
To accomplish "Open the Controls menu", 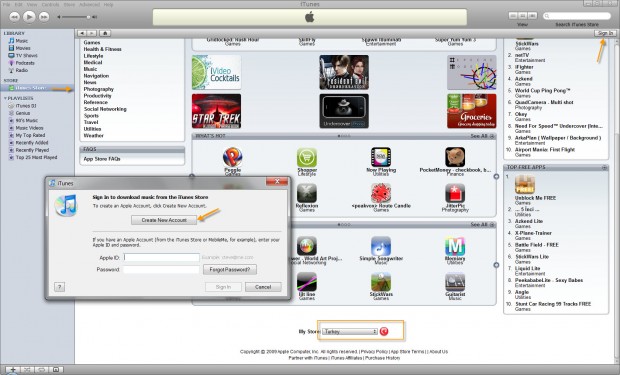I will (x=50, y=4).
